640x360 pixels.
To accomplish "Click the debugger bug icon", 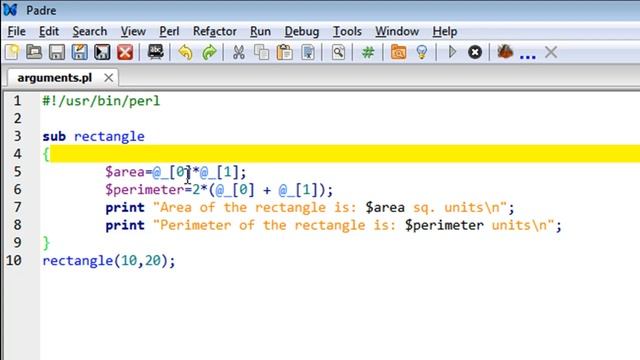I will click(505, 52).
